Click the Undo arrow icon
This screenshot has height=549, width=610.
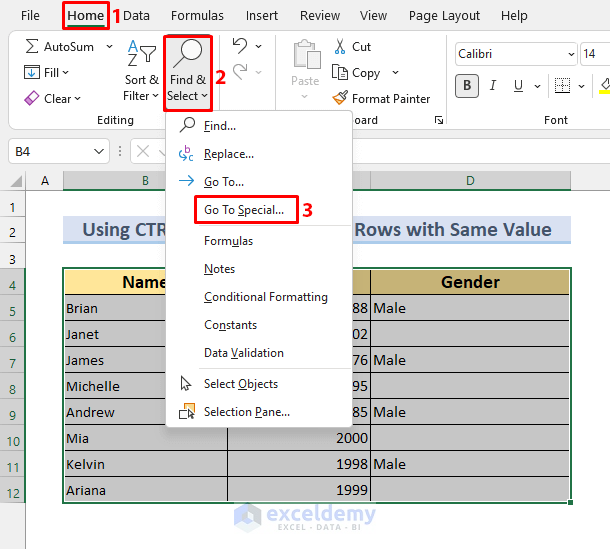click(x=240, y=46)
